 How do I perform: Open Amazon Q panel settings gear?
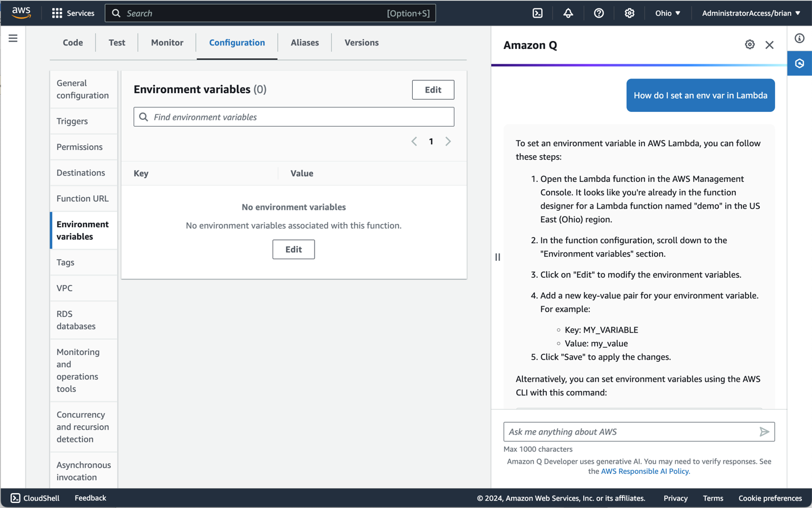750,44
